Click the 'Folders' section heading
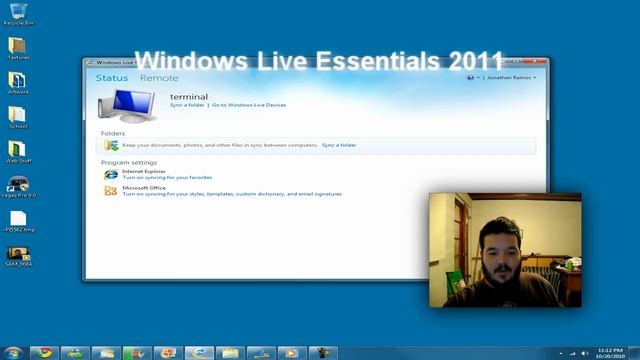This screenshot has height=360, width=640. pyautogui.click(x=113, y=133)
